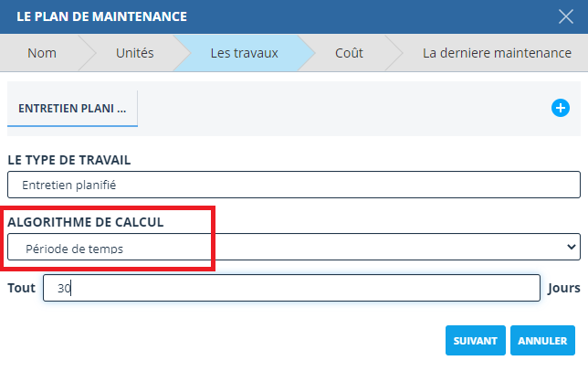Select the Les travaux step
The image size is (588, 371).
(244, 53)
